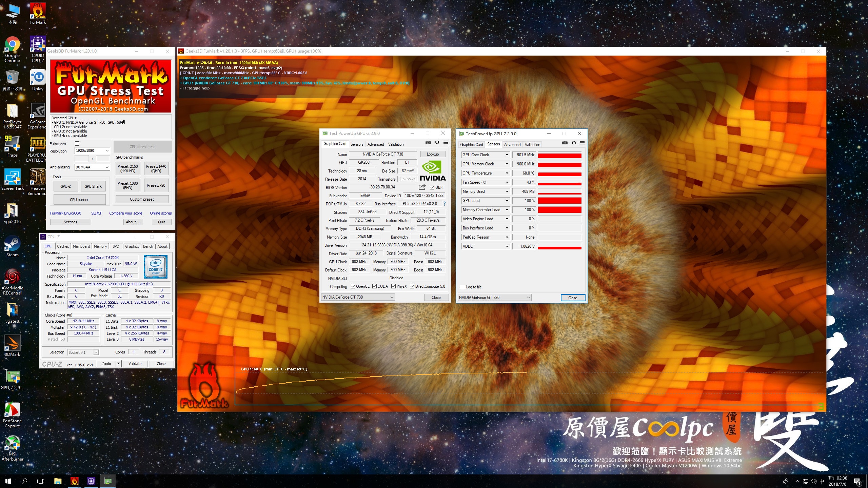Toggle UEFI checkbox in GPU-Z

(x=432, y=187)
